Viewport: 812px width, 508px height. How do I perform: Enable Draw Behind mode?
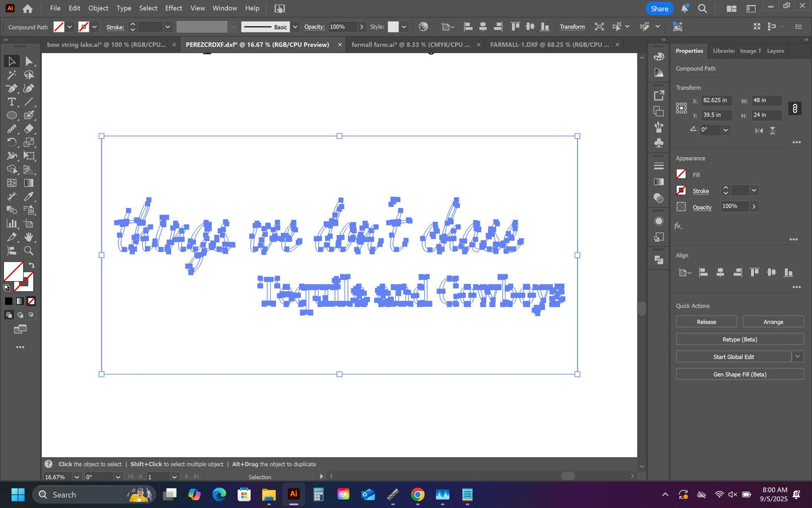coord(20,315)
